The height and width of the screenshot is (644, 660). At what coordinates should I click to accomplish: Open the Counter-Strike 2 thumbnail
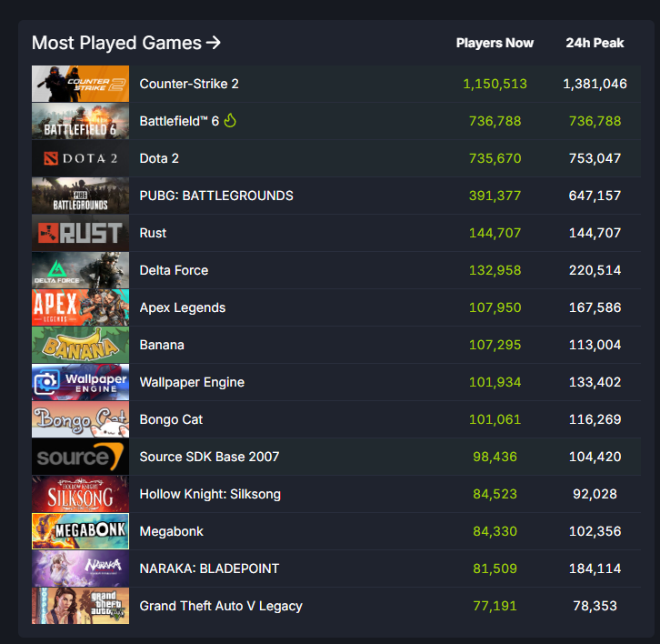coord(80,84)
